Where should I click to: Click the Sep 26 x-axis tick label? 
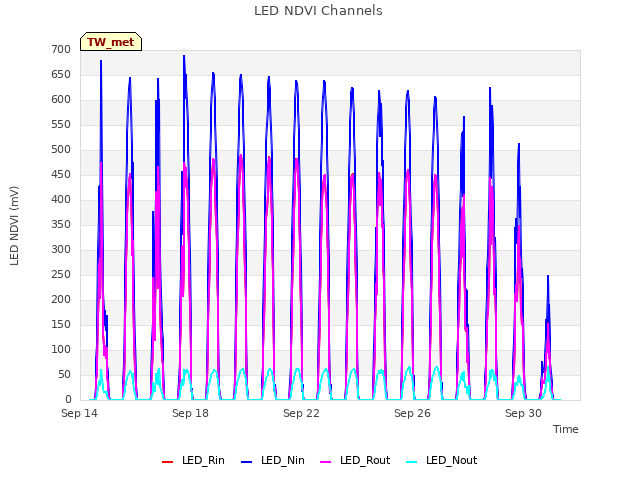pyautogui.click(x=413, y=413)
